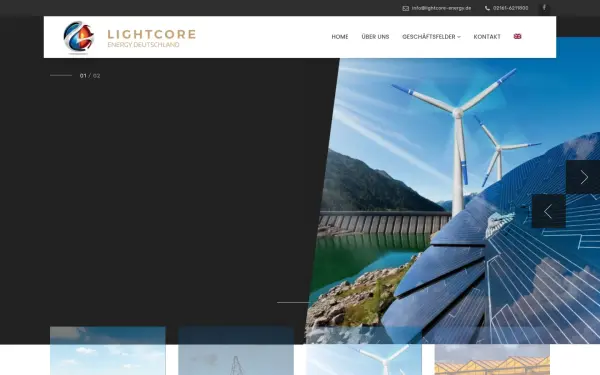Expand the Geschäftsfelder dropdown chevron

[459, 37]
